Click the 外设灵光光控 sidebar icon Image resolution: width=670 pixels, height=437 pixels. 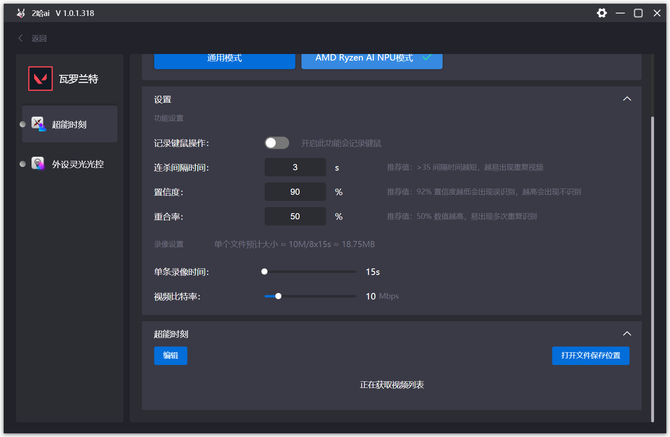[x=38, y=164]
